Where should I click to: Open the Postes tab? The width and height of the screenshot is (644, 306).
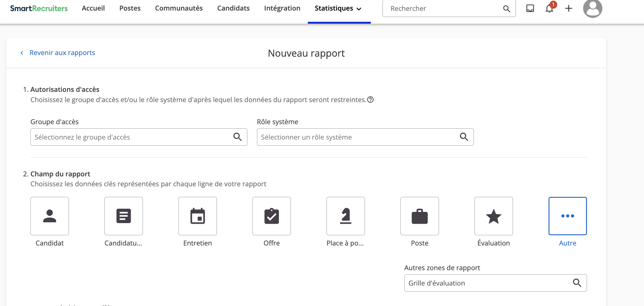[130, 8]
